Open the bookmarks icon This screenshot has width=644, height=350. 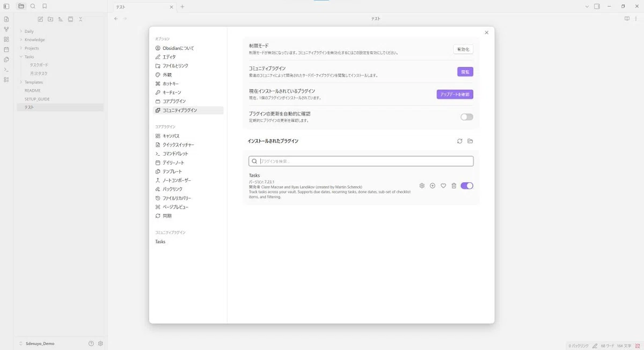pos(45,6)
